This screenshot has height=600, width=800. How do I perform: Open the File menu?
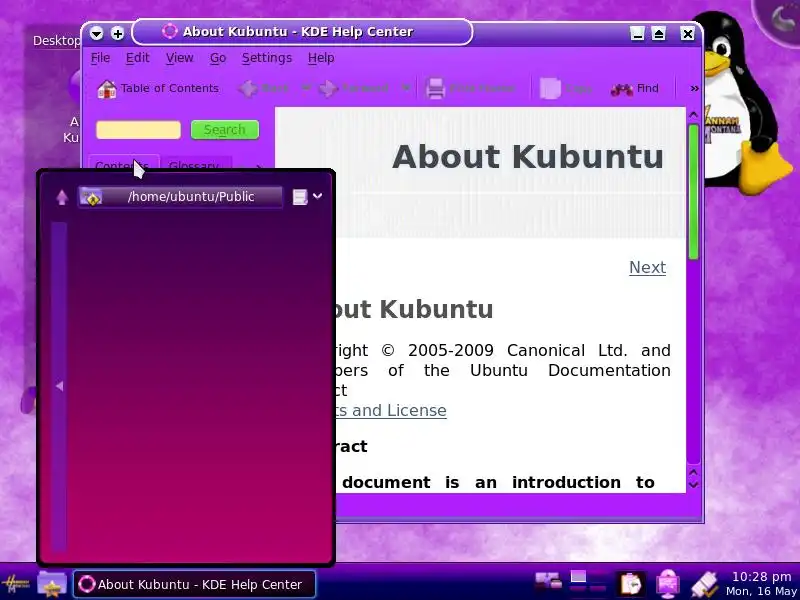click(100, 58)
